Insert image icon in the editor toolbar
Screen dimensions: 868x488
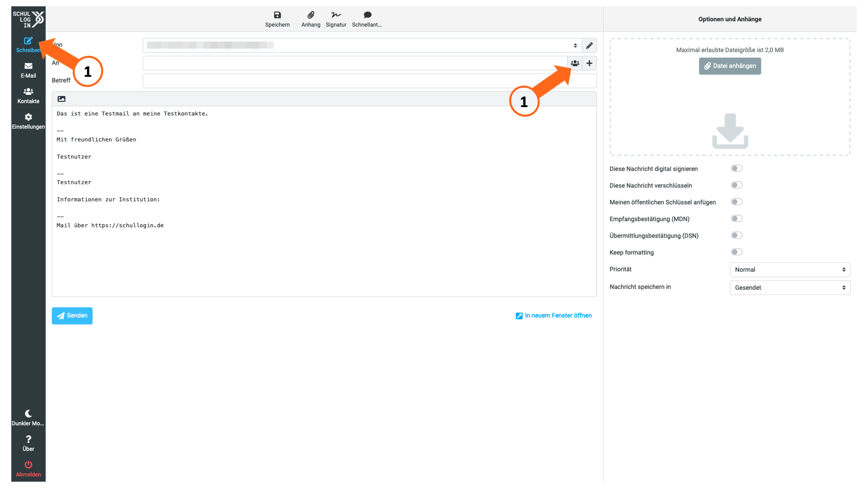tap(61, 99)
